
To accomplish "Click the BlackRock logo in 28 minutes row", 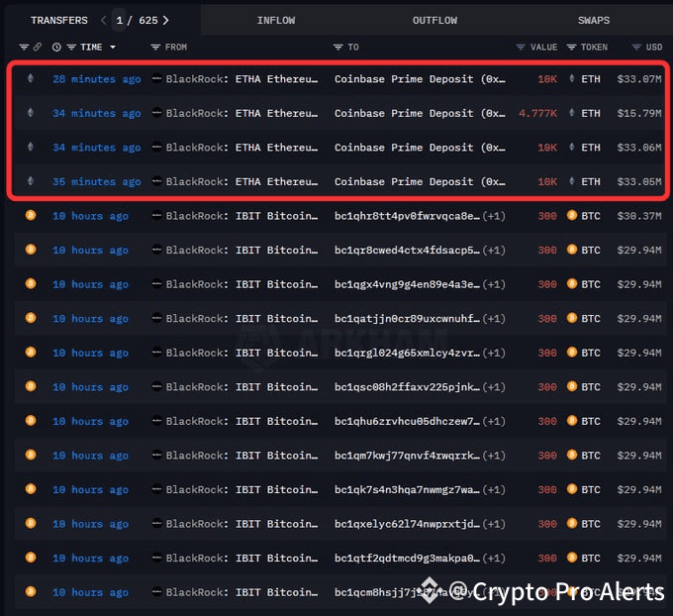I will coord(157,78).
